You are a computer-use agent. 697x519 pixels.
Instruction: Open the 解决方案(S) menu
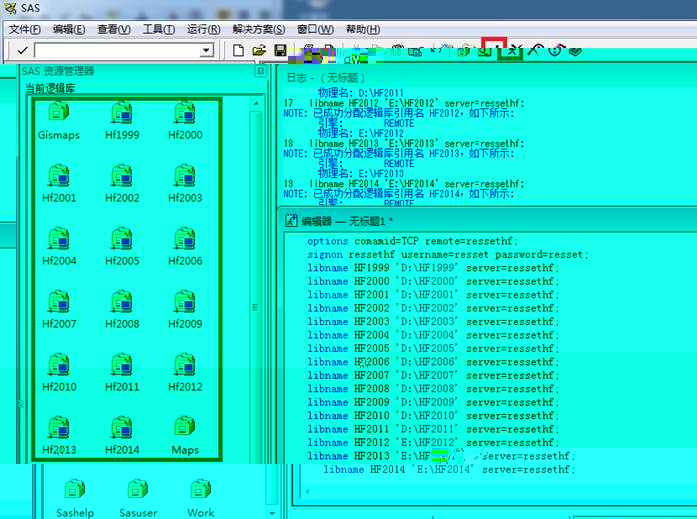click(259, 29)
